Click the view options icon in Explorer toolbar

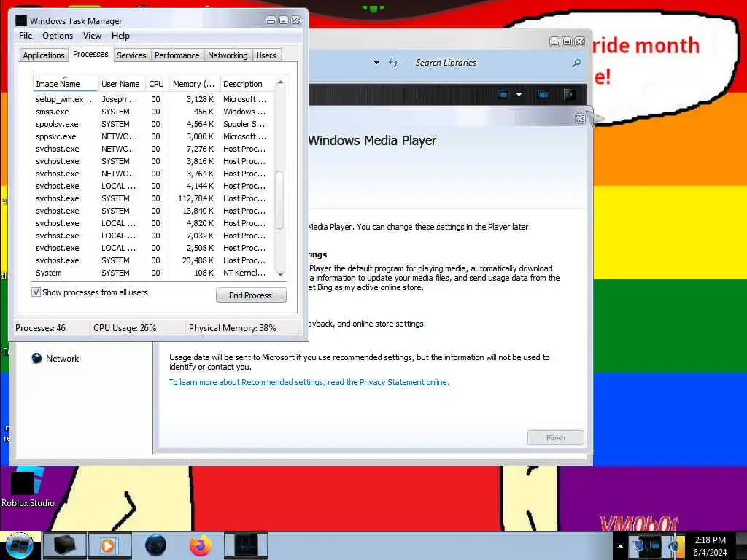pos(503,94)
